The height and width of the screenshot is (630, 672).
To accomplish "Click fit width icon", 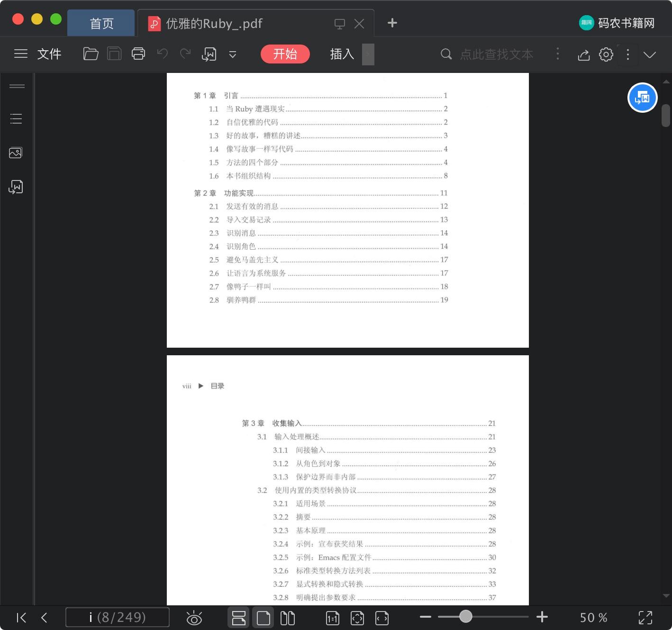I will coord(382,618).
